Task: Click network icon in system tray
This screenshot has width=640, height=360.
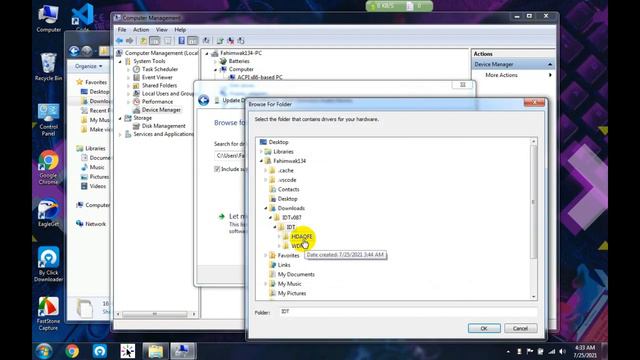Action: pos(551,351)
